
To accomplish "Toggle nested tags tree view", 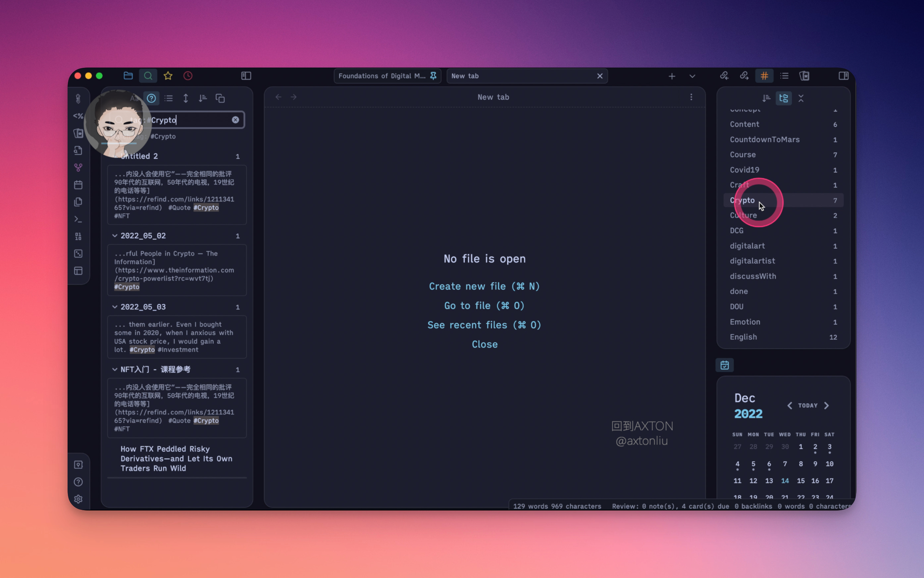I will tap(783, 98).
